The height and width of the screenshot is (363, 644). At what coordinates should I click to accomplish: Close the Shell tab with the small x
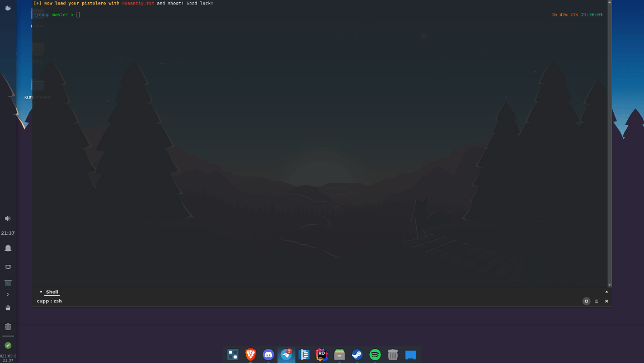[x=607, y=292]
